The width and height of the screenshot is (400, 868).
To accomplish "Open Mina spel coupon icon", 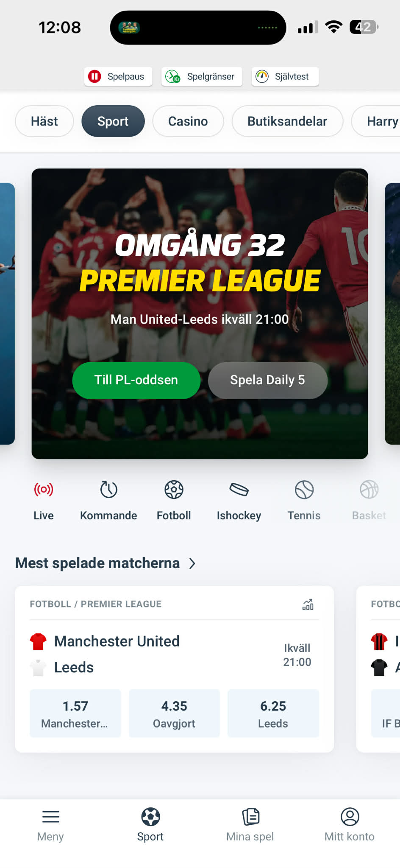I will 250,817.
